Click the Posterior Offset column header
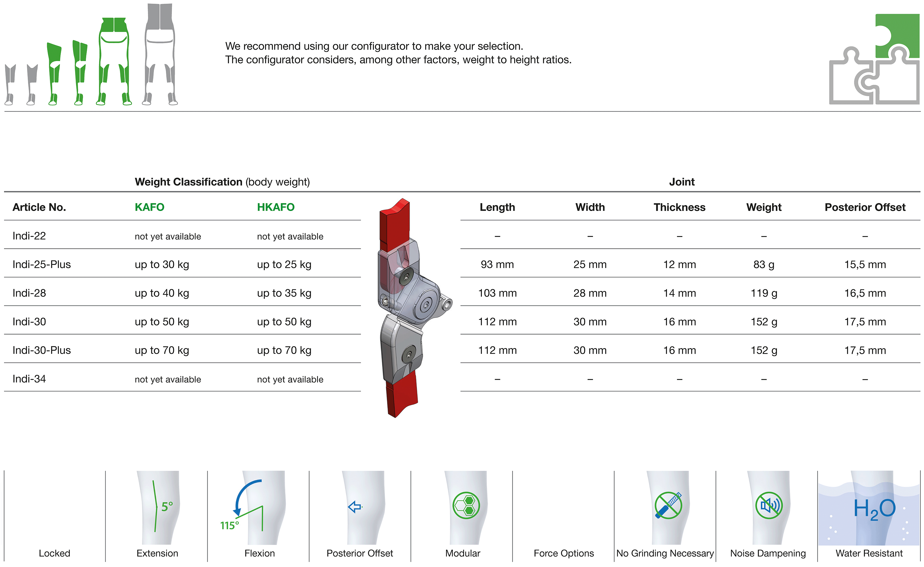Screen dimensions: 924x567 point(865,207)
